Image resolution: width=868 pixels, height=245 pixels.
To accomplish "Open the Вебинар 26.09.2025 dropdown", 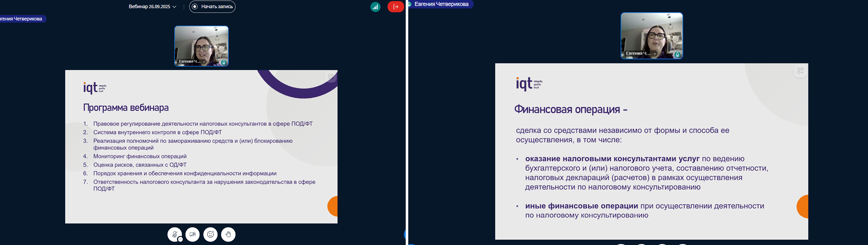I will pos(152,7).
